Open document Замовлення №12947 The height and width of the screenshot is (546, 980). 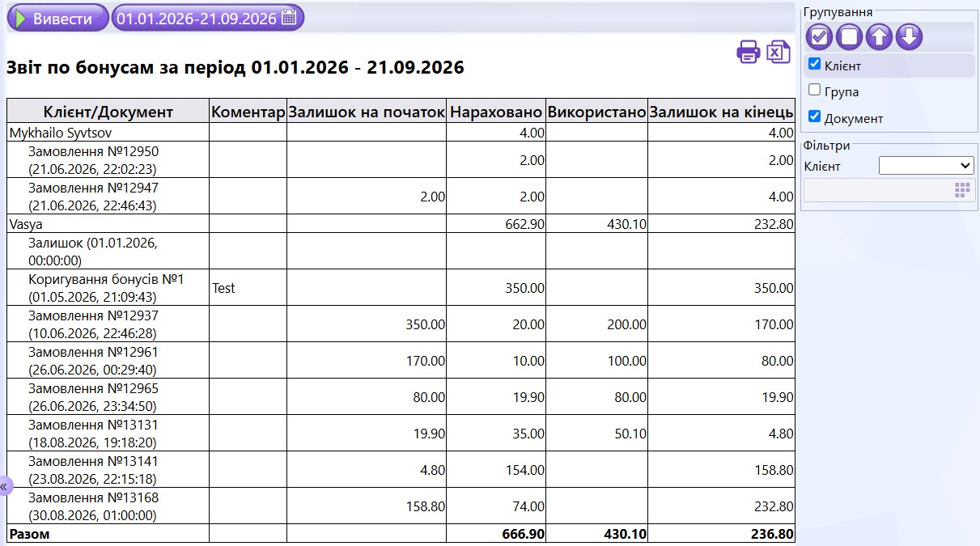[x=93, y=197]
